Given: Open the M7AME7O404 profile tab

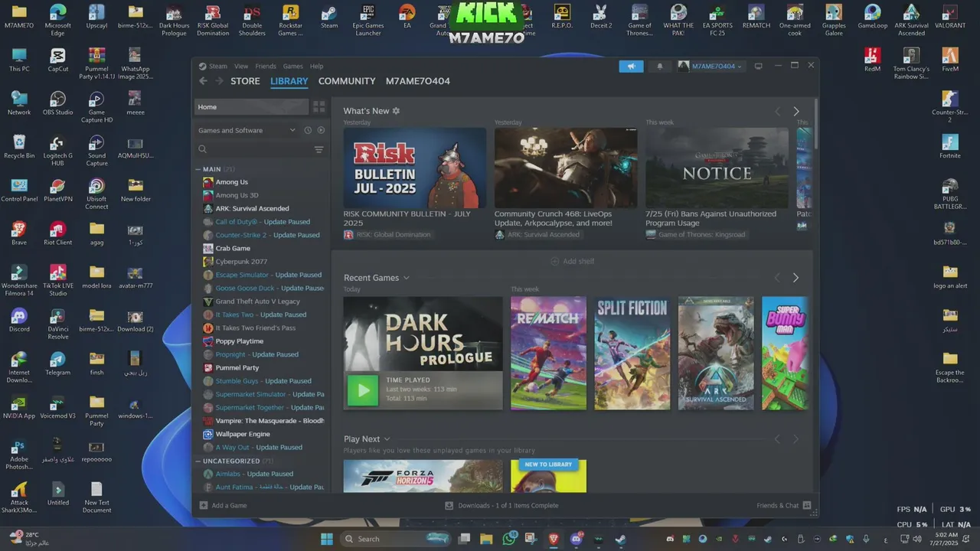Looking at the screenshot, I should tap(418, 81).
